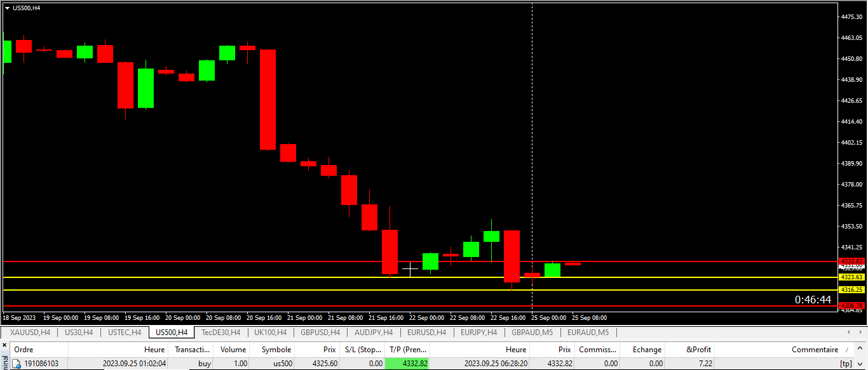
Task: Open the GBPAUD,M5 chart tab
Action: coord(532,332)
